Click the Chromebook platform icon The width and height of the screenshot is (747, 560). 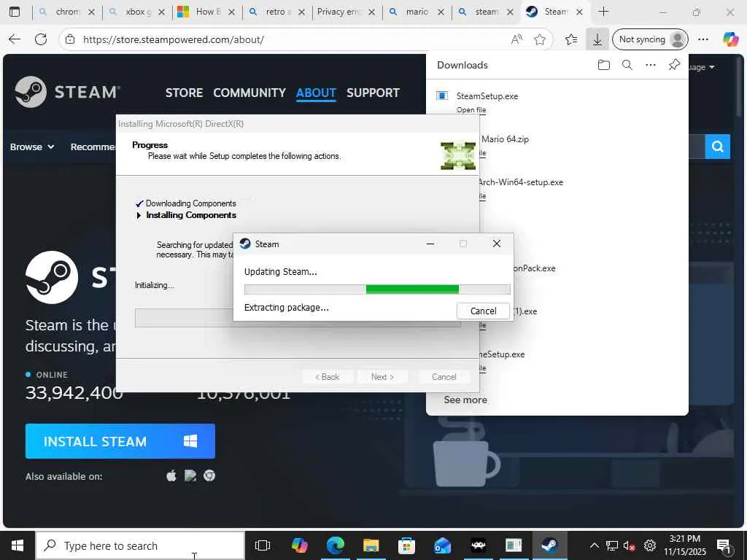(209, 475)
